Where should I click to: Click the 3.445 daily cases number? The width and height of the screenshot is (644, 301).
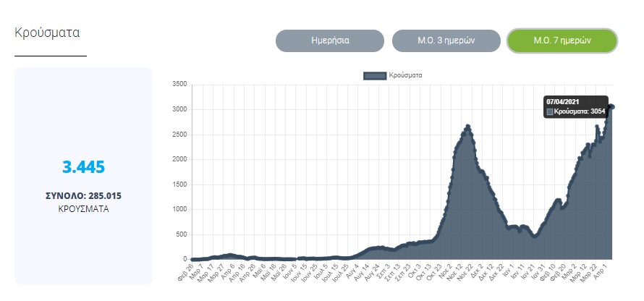[83, 167]
